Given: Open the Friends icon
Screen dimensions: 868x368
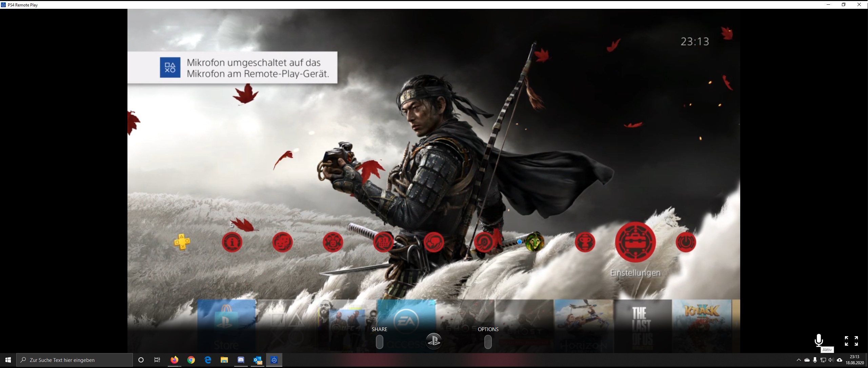Looking at the screenshot, I should pos(282,242).
